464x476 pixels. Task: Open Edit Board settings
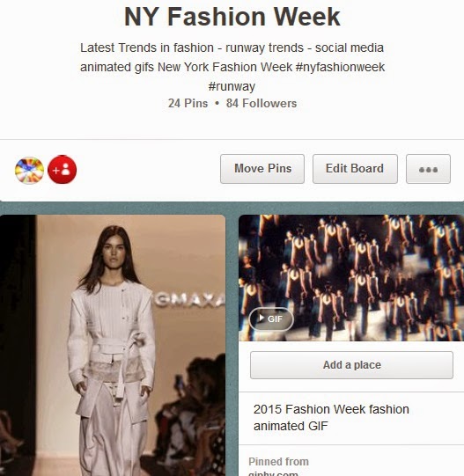pos(355,169)
